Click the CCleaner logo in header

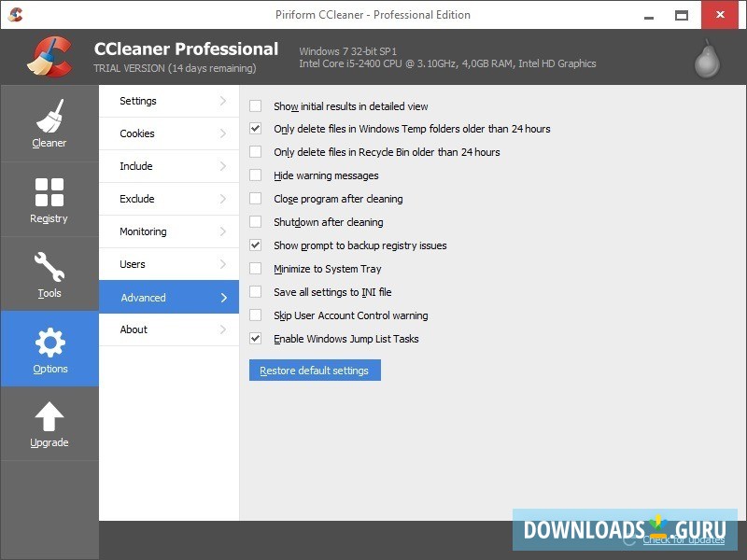50,57
